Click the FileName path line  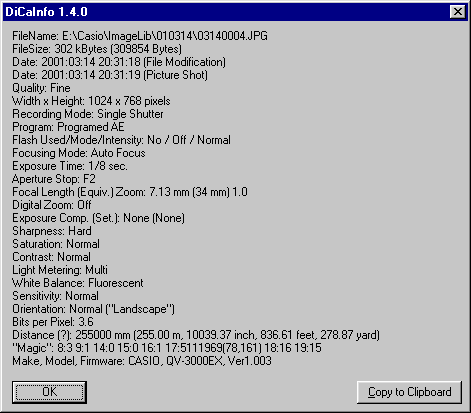pos(140,36)
